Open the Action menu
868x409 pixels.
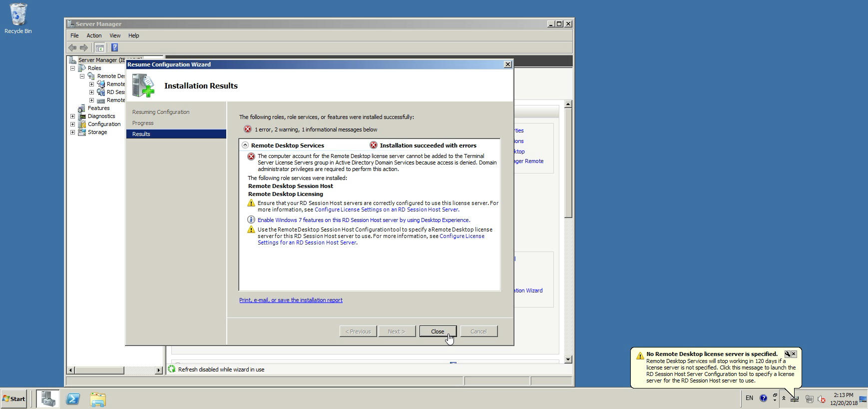pos(94,35)
